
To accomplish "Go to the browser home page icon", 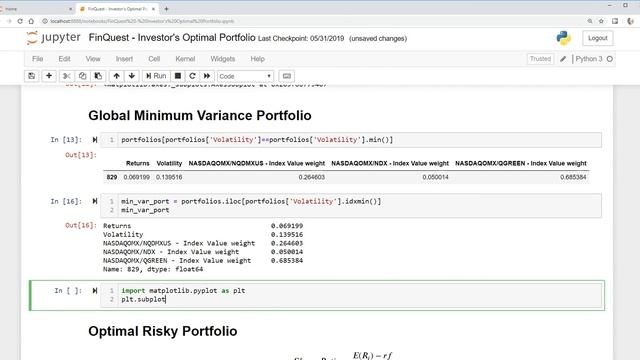I will coord(31,21).
